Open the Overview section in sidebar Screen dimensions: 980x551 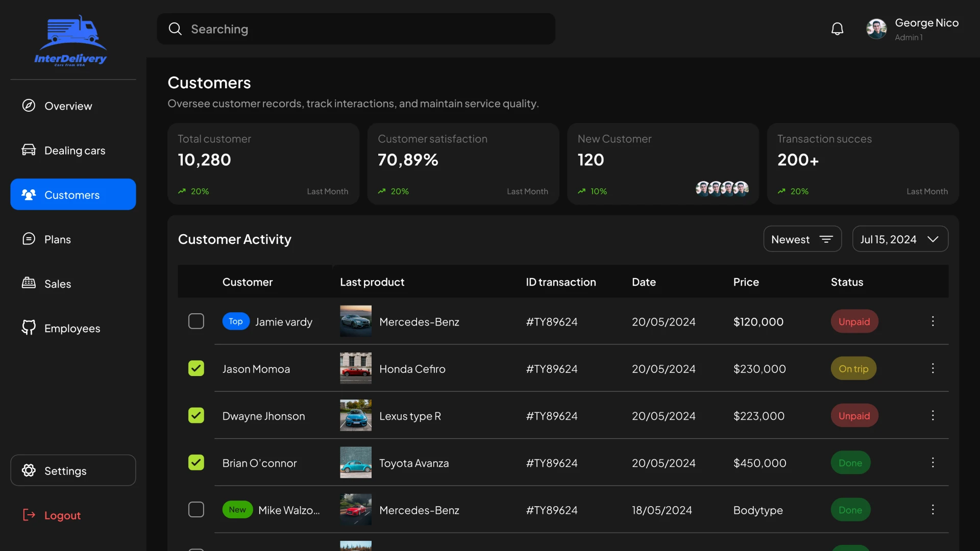click(x=29, y=106)
